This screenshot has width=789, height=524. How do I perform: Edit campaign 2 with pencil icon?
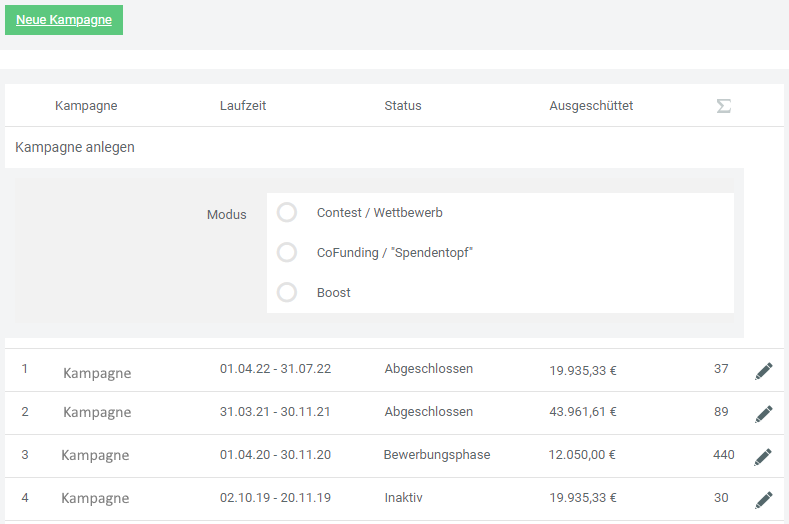764,414
